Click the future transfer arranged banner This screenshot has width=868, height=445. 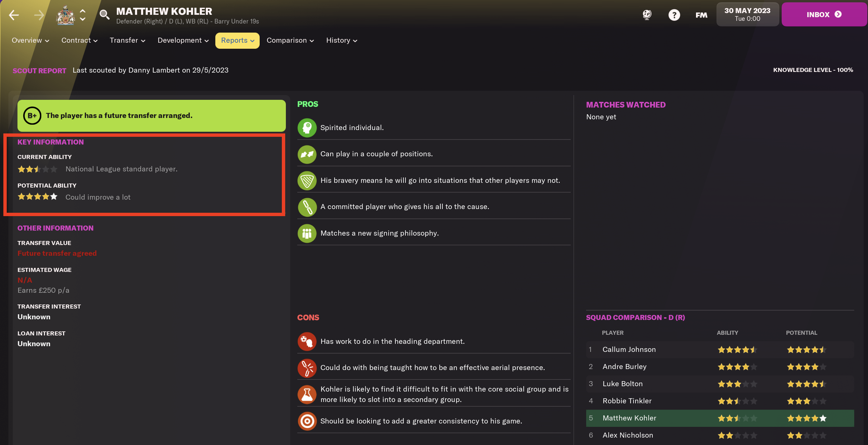click(151, 116)
